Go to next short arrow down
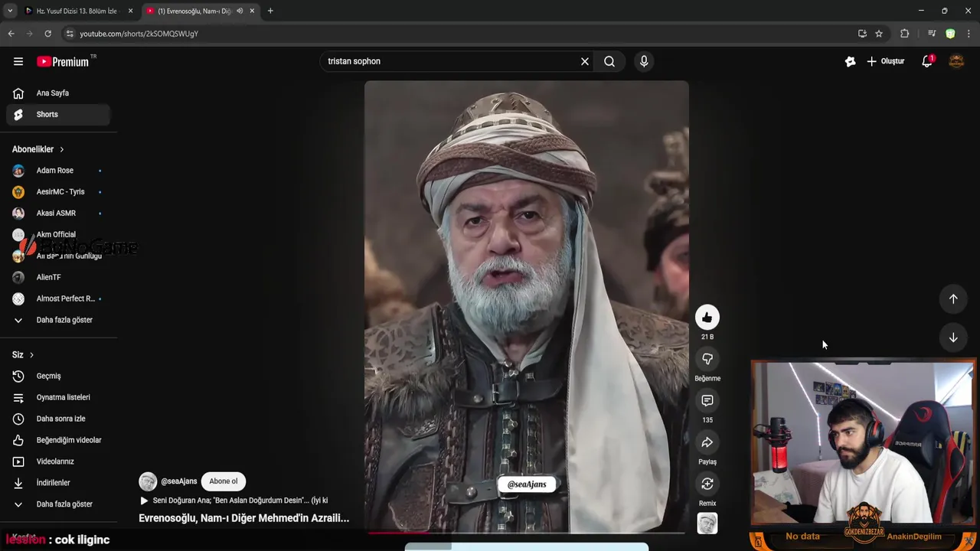The height and width of the screenshot is (551, 980). click(953, 337)
